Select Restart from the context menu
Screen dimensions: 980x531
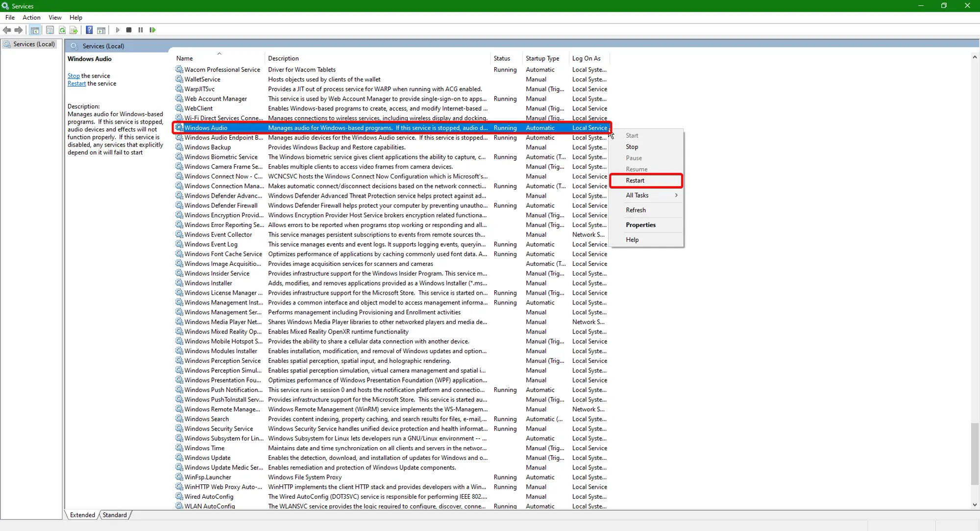tap(635, 180)
